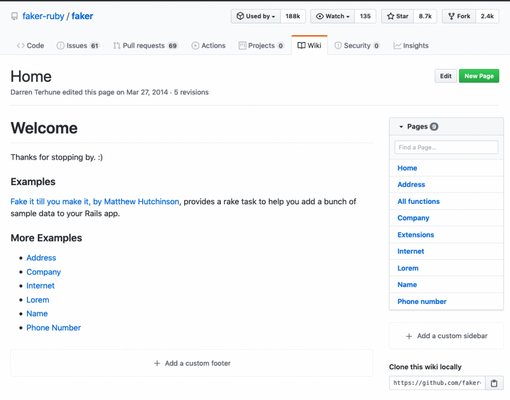Open the Fake it till you make it link
Viewport: 510px width, 400px height.
pos(95,202)
